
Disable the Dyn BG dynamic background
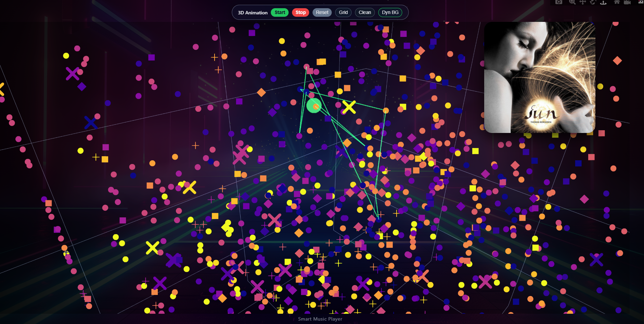click(390, 12)
